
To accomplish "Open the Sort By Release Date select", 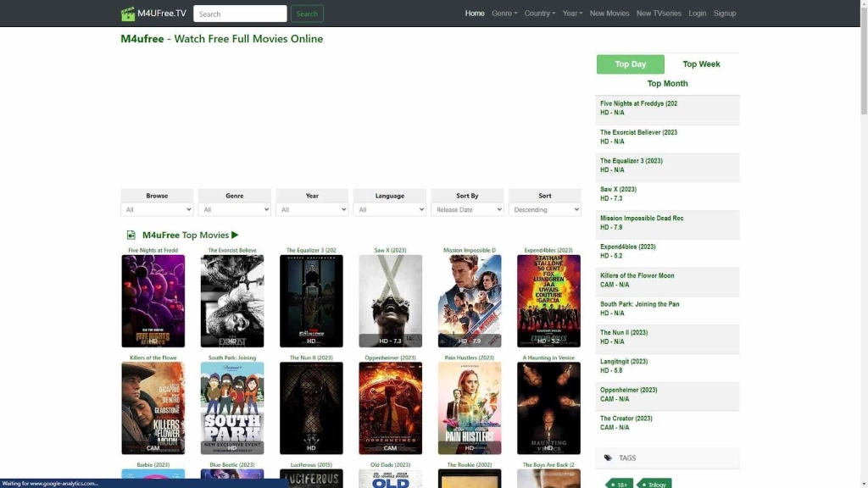I will tap(467, 210).
